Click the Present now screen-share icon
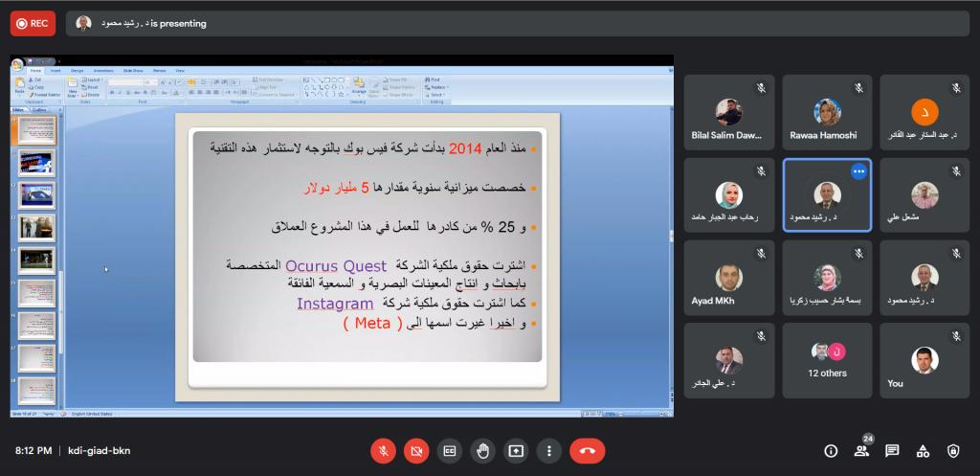 516,450
